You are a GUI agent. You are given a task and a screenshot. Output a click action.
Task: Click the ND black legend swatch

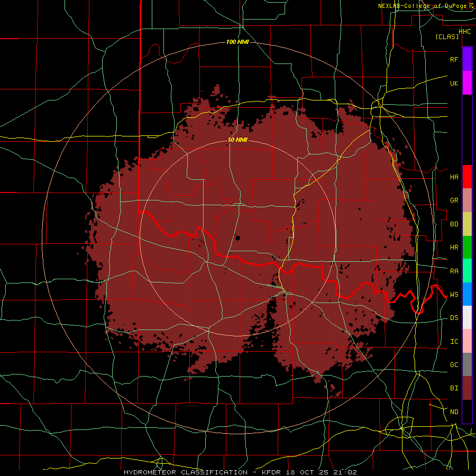tap(467, 411)
